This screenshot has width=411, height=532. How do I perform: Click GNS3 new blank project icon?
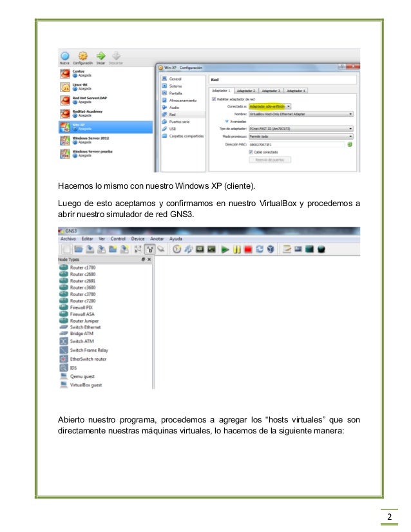[x=66, y=249]
